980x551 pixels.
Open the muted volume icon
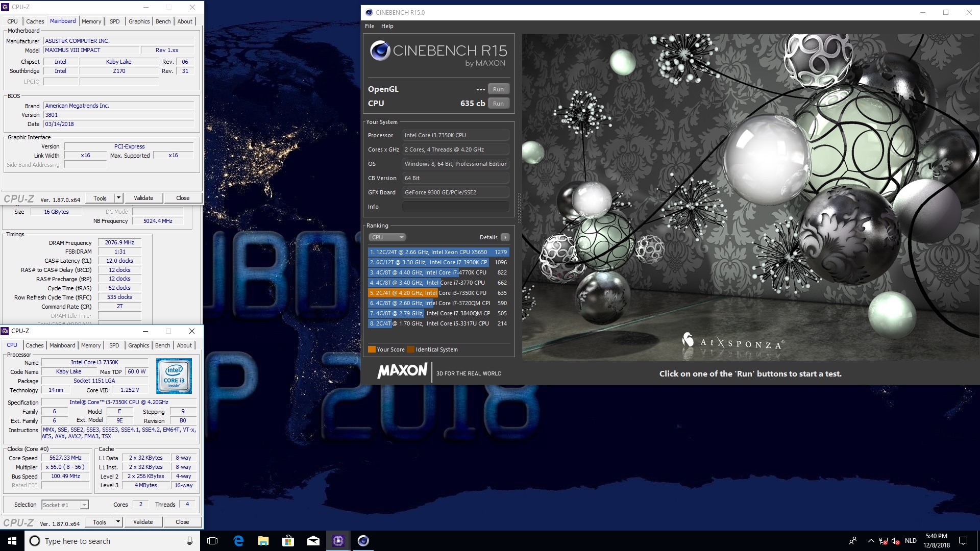895,541
